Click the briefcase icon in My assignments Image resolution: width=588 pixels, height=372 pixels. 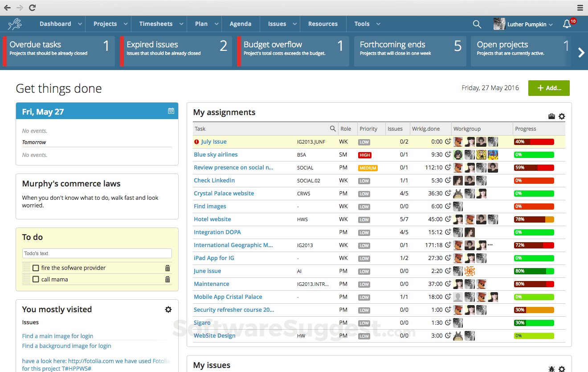pos(551,116)
